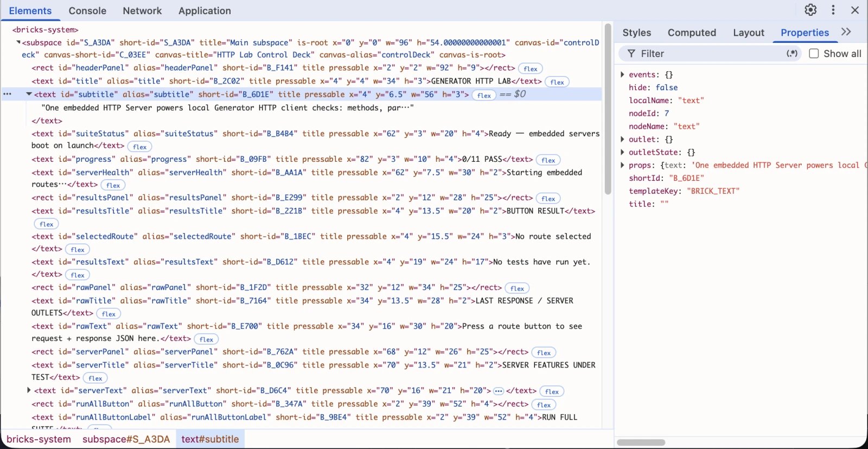Screen dimensions: 868x449
Task: Click flex badge on serverHealth row
Action: pos(113,185)
